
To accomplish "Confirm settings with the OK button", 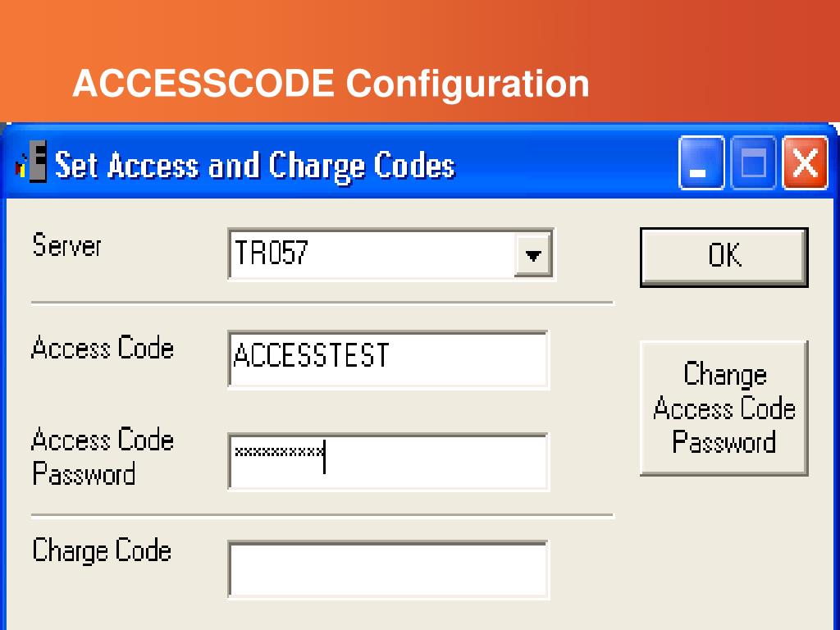I will click(724, 257).
